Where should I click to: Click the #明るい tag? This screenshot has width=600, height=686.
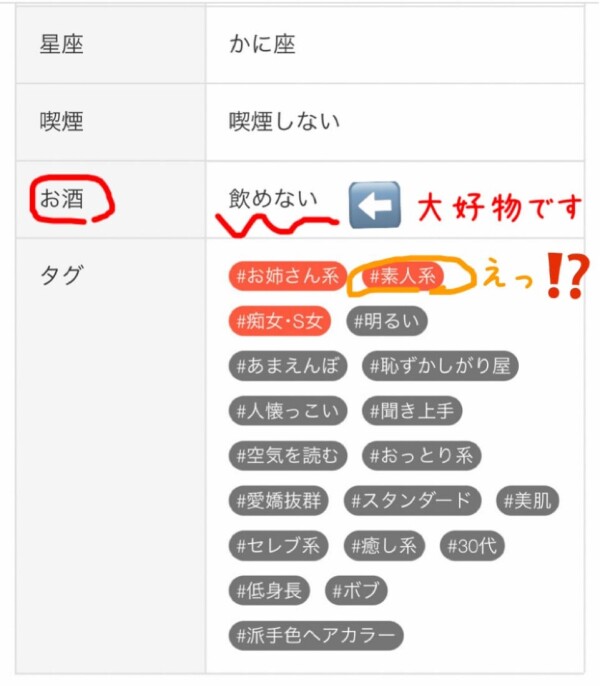tap(386, 322)
